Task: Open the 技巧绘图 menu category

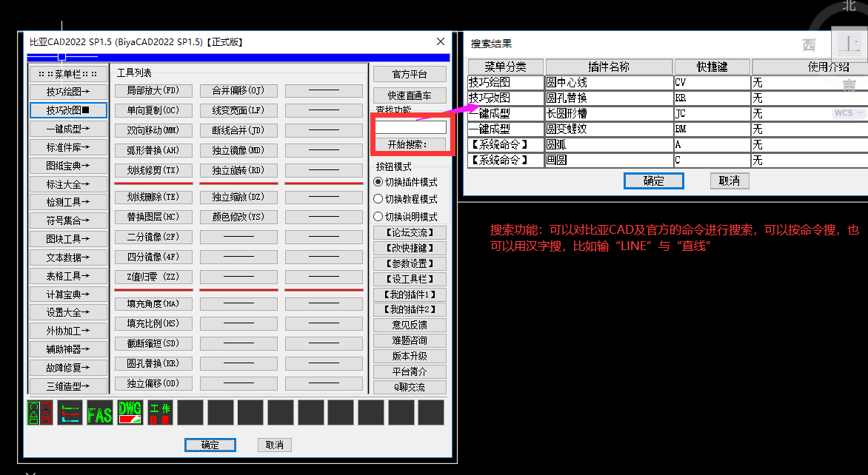Action: [x=67, y=92]
